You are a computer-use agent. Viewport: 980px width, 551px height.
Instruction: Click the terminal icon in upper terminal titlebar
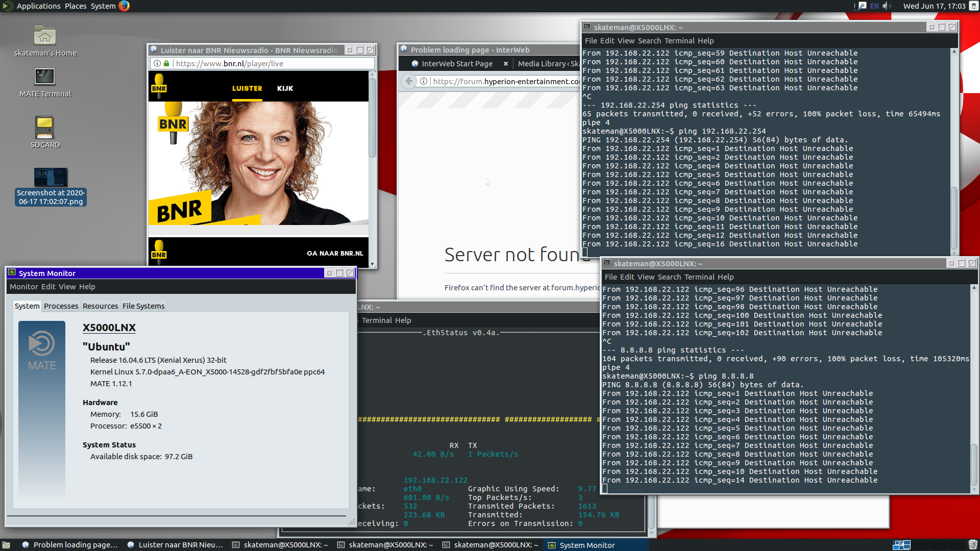587,27
